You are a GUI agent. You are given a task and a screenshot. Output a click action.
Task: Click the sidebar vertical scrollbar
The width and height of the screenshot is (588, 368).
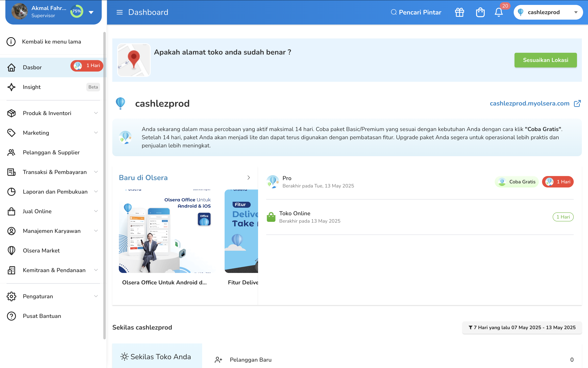click(x=105, y=185)
